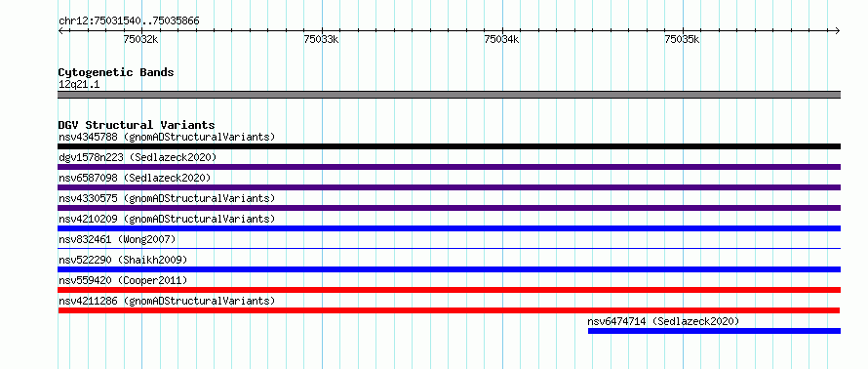The height and width of the screenshot is (369, 868).
Task: Select the blue nsv522290 variant bar
Action: [450, 269]
